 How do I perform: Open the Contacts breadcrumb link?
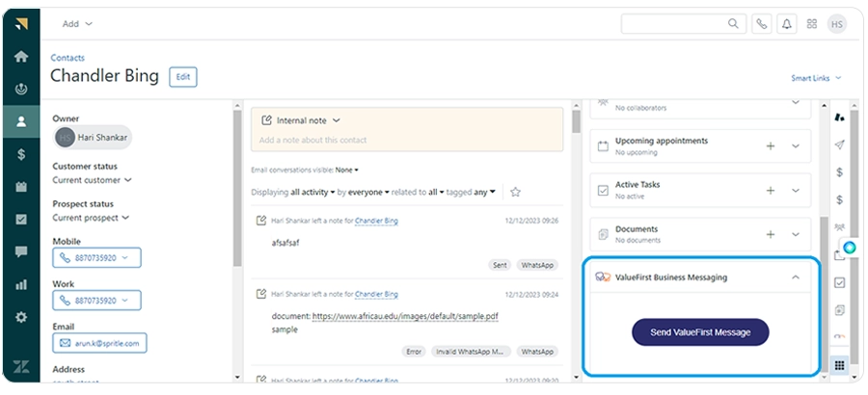pyautogui.click(x=68, y=58)
